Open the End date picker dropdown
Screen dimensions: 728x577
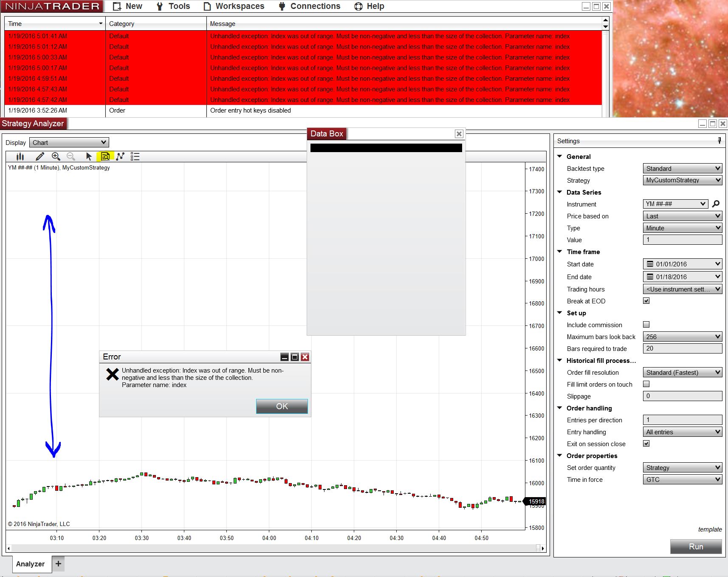[717, 277]
